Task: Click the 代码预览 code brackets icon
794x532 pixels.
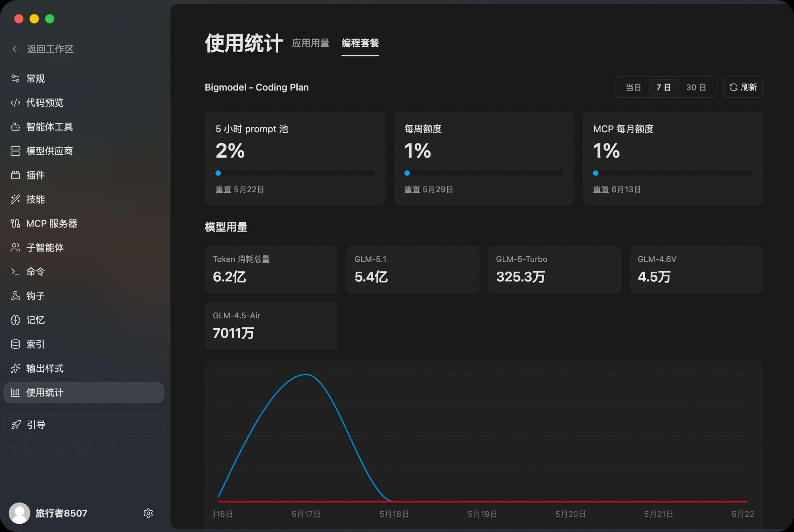Action: click(15, 103)
